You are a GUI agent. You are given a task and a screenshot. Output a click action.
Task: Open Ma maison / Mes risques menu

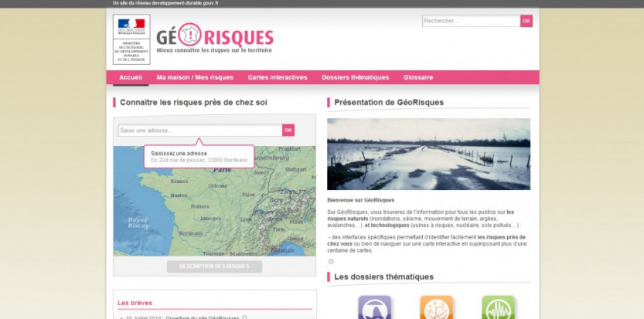194,77
